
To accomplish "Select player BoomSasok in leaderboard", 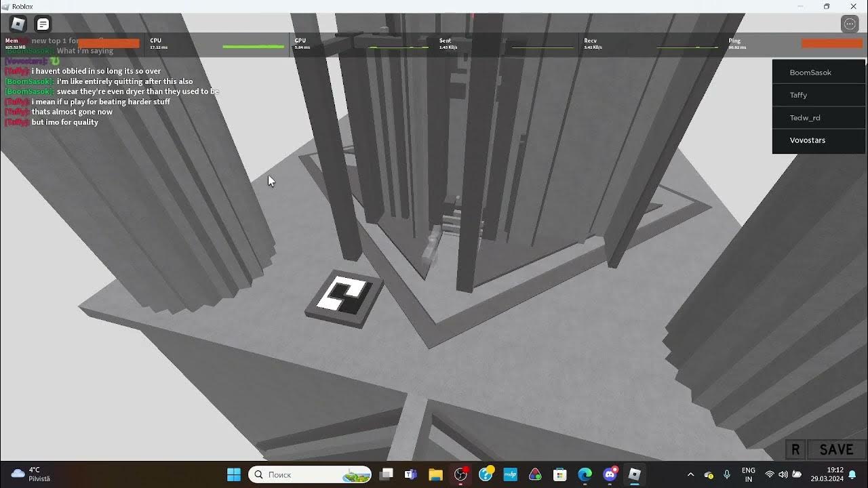I will click(818, 73).
